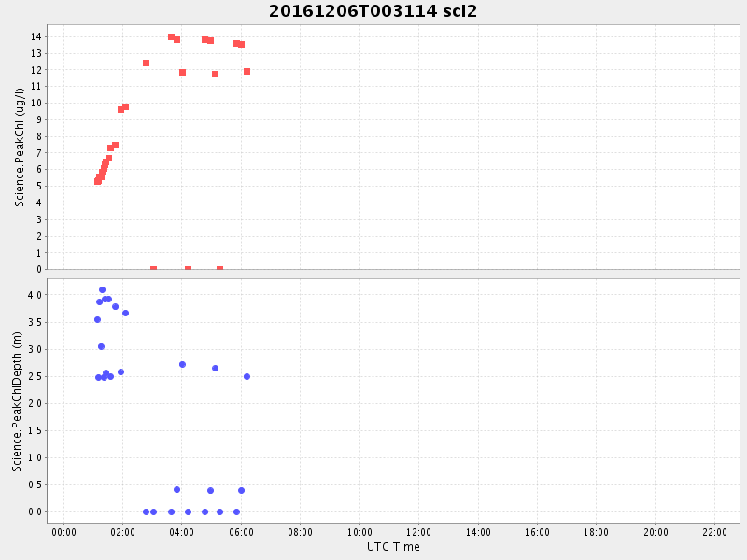Select the Science.PeakChlDepth (m) axis label

click(17, 400)
